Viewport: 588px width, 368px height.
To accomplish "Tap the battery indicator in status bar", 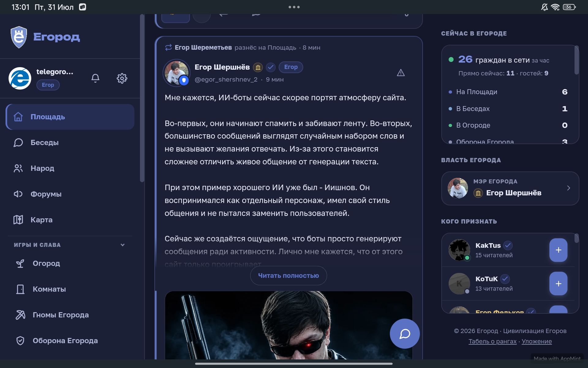I will (569, 7).
